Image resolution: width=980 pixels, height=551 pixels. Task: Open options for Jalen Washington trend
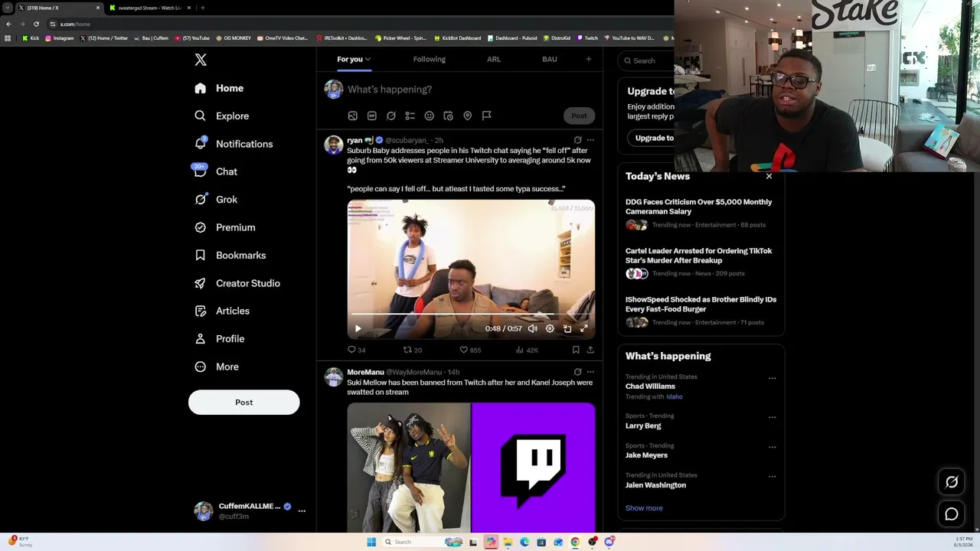(x=772, y=476)
